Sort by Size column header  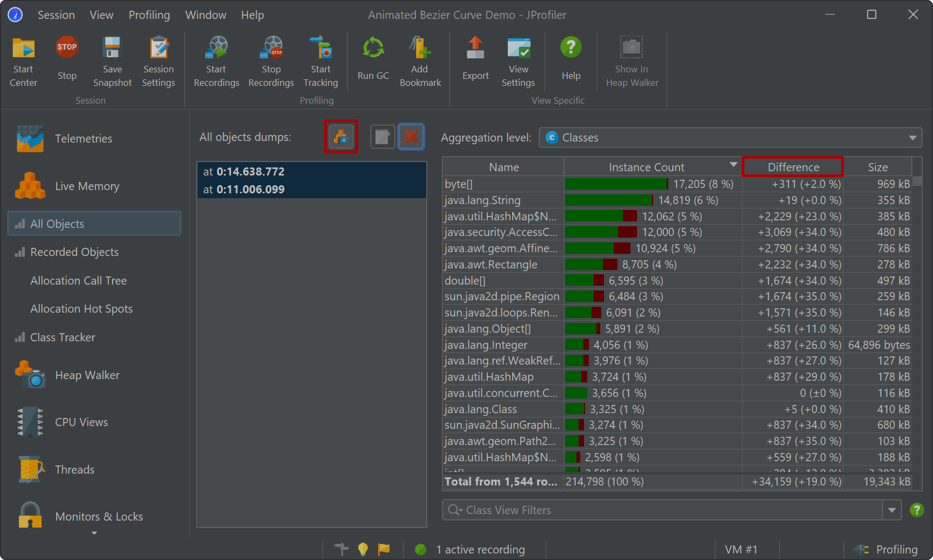click(878, 167)
